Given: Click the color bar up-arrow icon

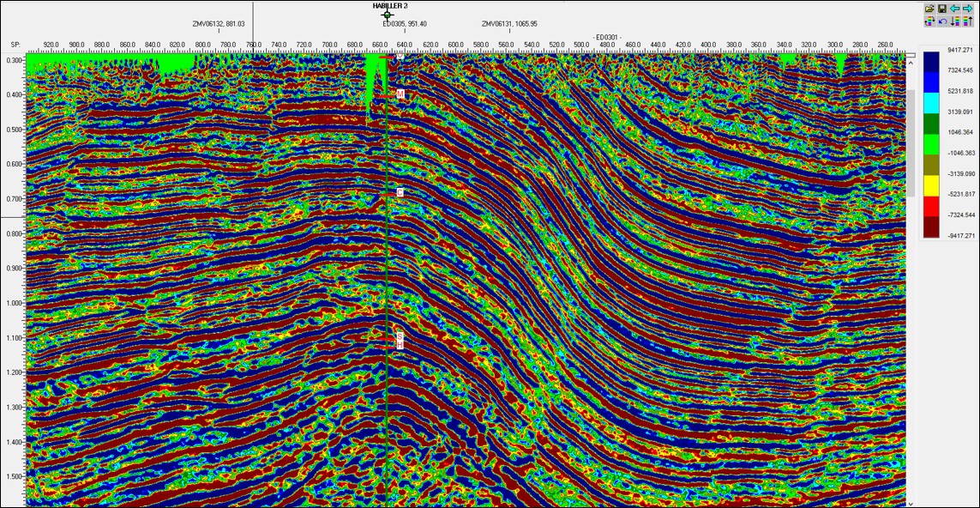Looking at the screenshot, I should tap(967, 21).
